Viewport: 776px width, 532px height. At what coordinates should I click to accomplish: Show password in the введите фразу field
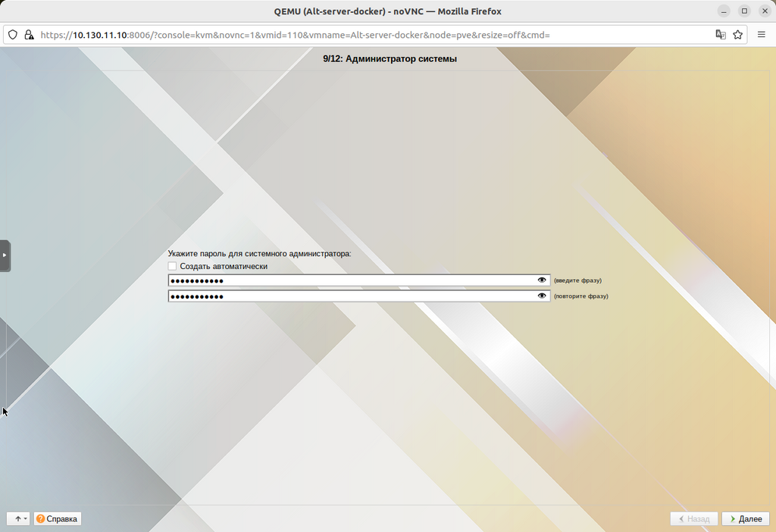pos(542,280)
